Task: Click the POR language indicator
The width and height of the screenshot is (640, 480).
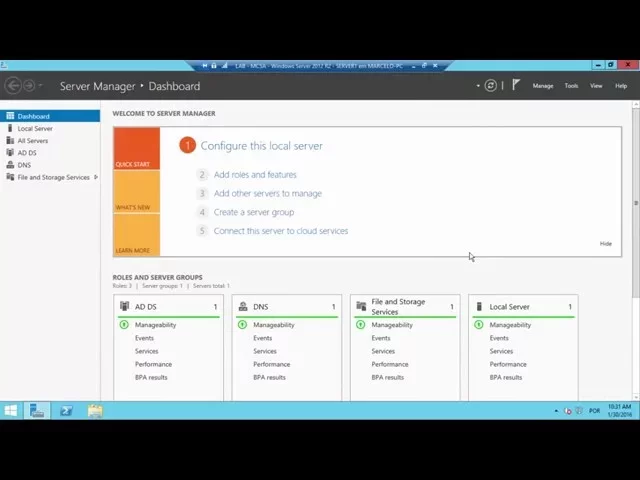Action: (594, 411)
